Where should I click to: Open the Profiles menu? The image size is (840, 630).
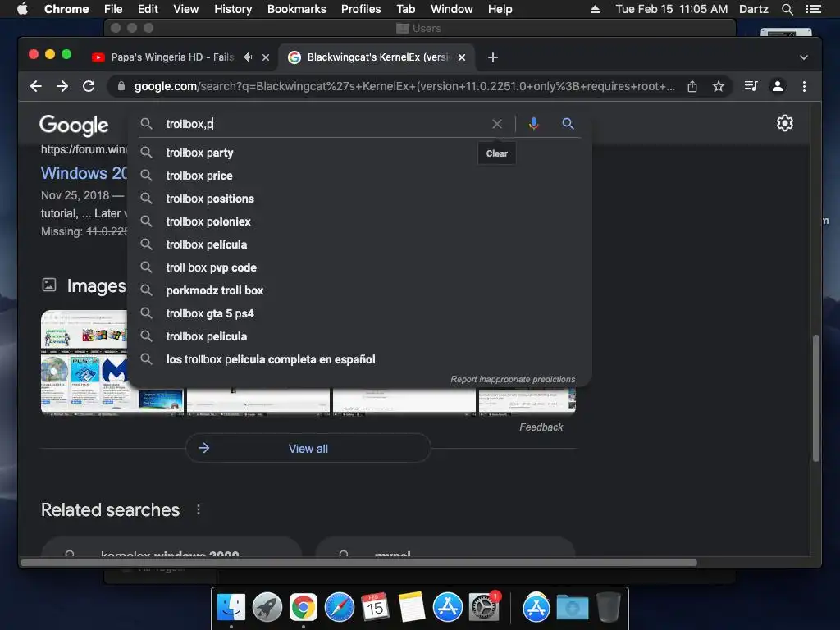pyautogui.click(x=361, y=9)
